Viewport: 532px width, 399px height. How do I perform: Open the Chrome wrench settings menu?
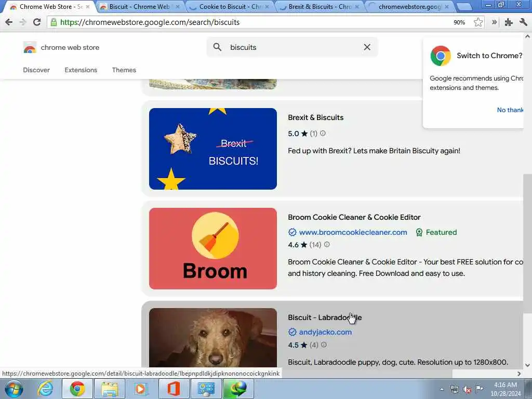(523, 22)
